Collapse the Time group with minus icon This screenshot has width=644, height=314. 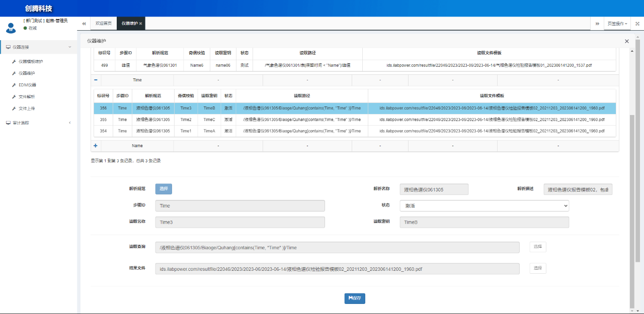point(96,80)
